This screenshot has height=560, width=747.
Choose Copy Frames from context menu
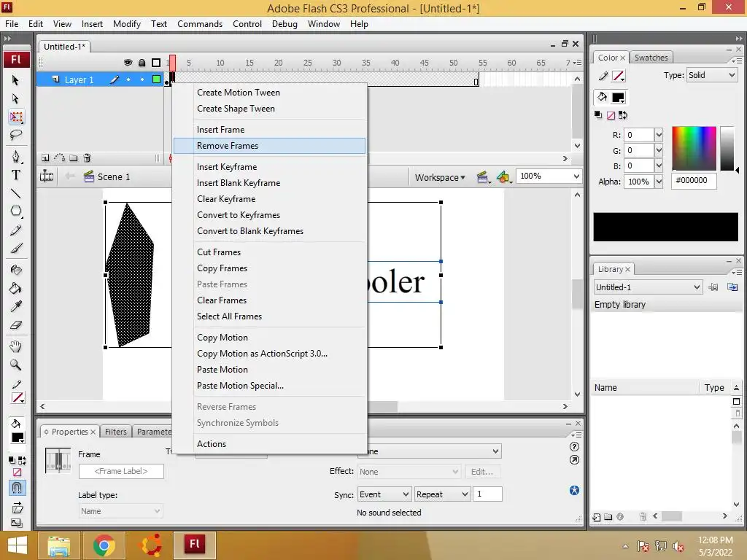click(x=269, y=268)
